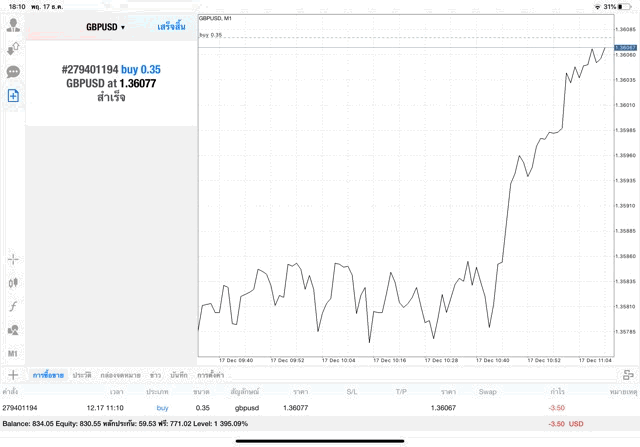This screenshot has width=640, height=447.
Task: Switch to the บันทึก journal tab
Action: pyautogui.click(x=179, y=375)
